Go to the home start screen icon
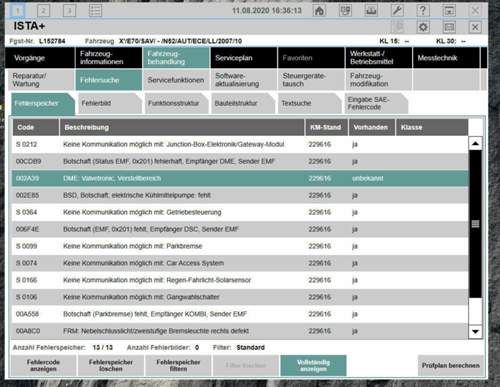500x387 pixels. pos(319,10)
